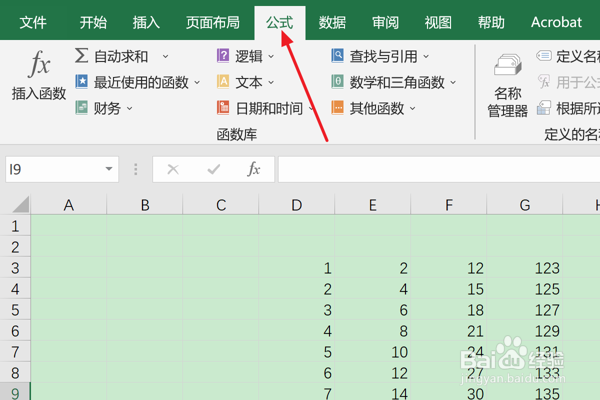Click cell containing 5 in column D
Viewport: 600px width, 400px height.
click(x=297, y=352)
